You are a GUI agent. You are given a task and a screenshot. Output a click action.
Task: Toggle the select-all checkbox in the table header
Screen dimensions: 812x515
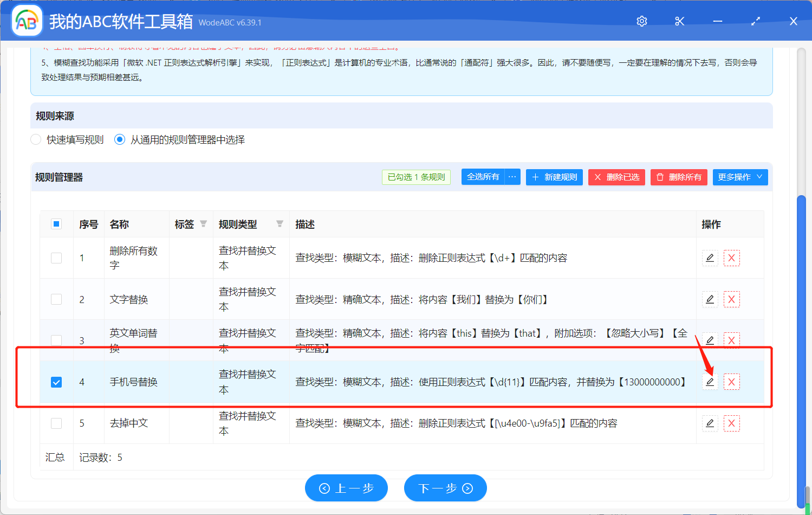pyautogui.click(x=56, y=223)
